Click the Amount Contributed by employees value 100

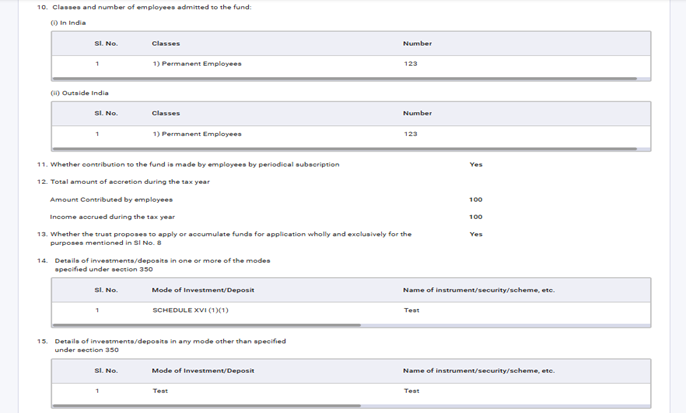point(475,200)
